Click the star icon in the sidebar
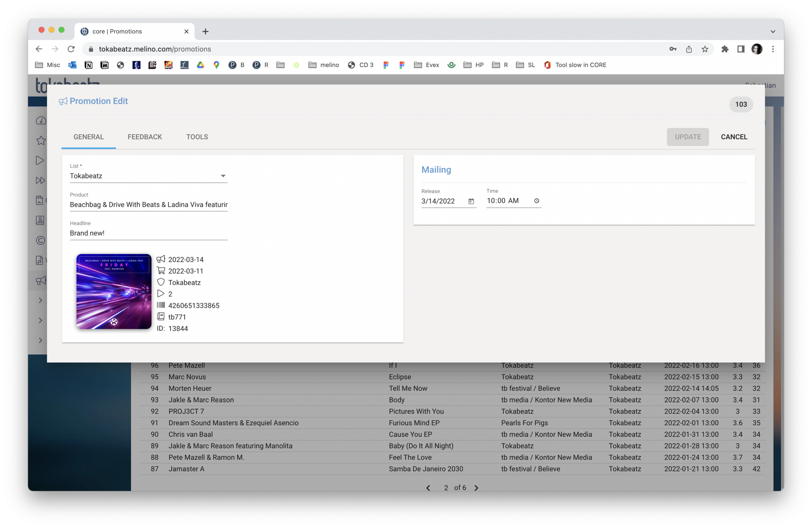The image size is (812, 528). tap(41, 140)
